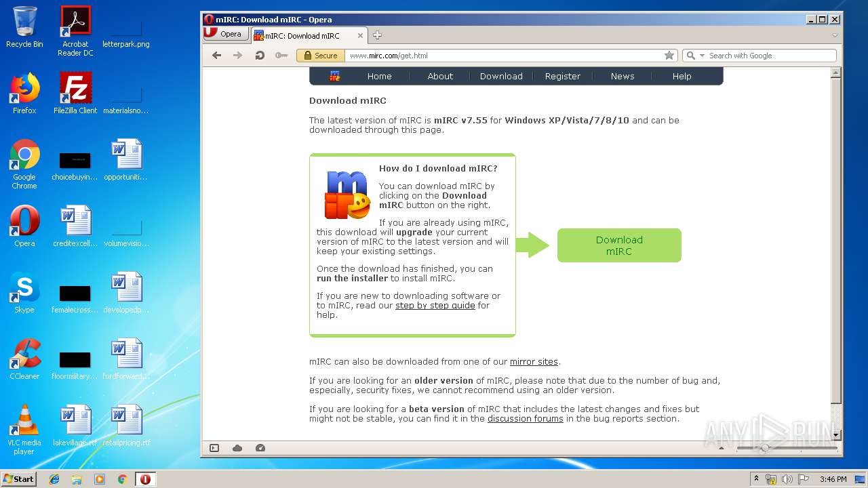Open Skype desktop shortcut

tap(24, 293)
